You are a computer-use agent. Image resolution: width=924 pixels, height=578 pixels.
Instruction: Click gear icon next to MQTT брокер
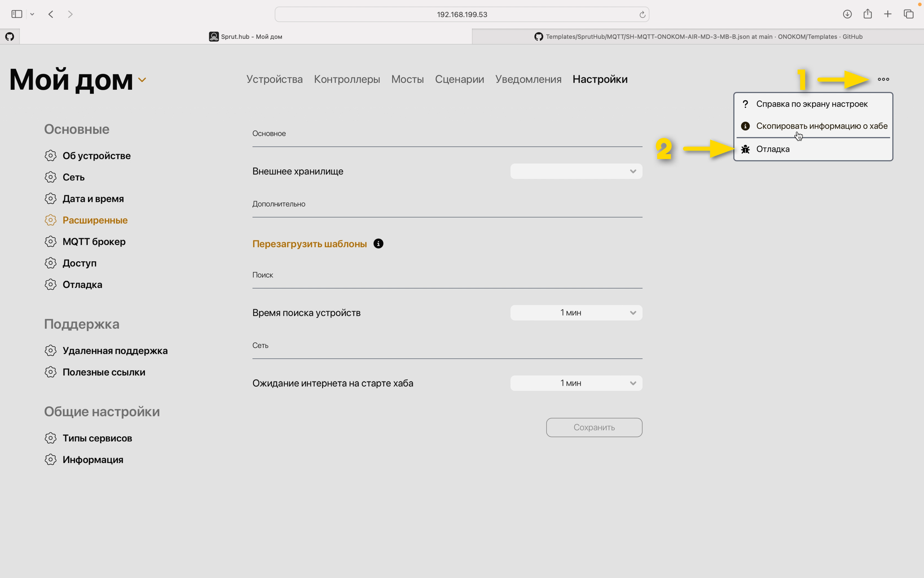(x=50, y=242)
